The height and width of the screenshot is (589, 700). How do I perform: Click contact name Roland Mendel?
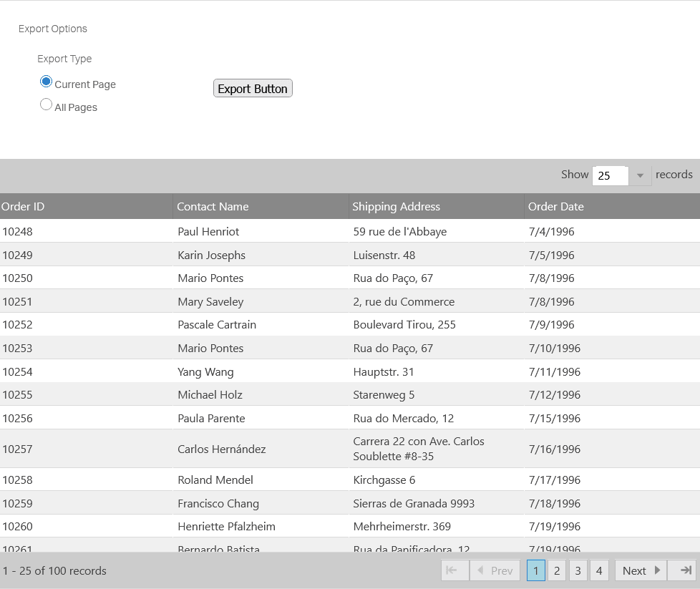[x=215, y=480]
